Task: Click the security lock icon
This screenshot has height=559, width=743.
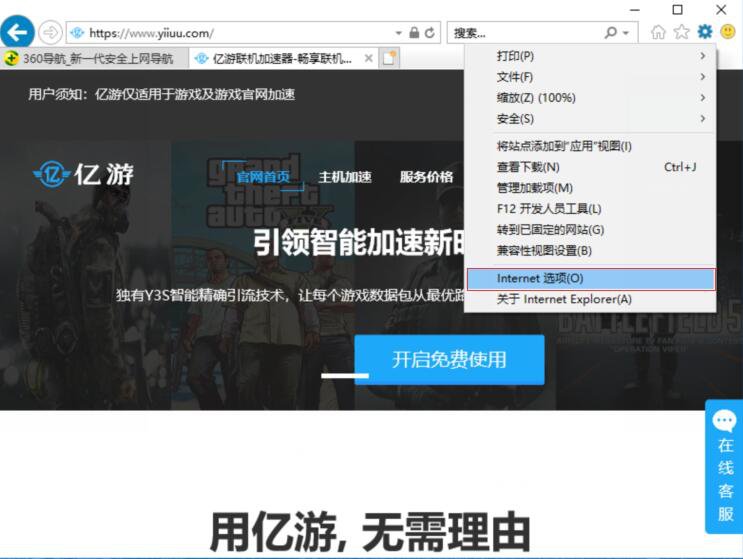Action: click(414, 33)
